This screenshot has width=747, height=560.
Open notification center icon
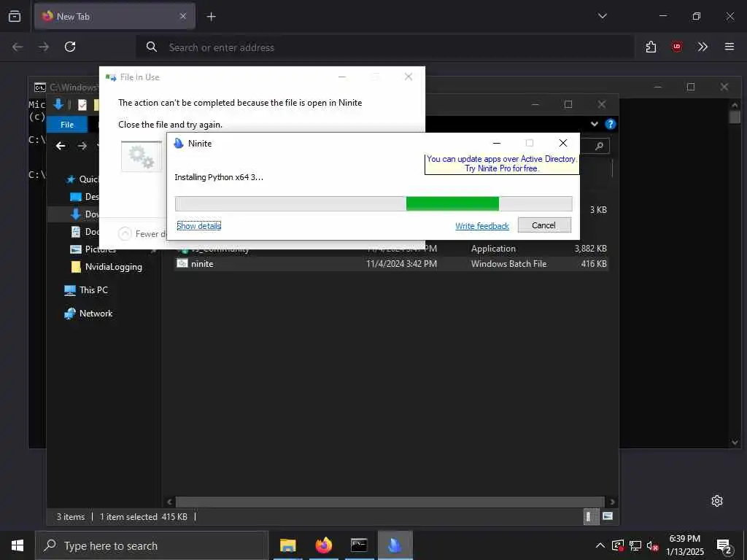724,547
